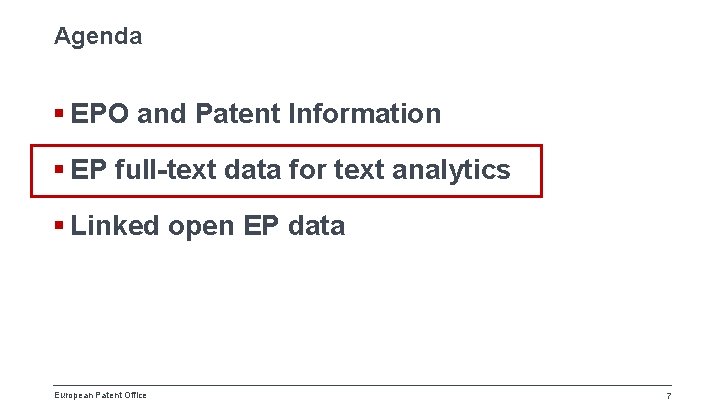Click the word 'data' in third bullet
720x405 pixels.
tap(316, 226)
